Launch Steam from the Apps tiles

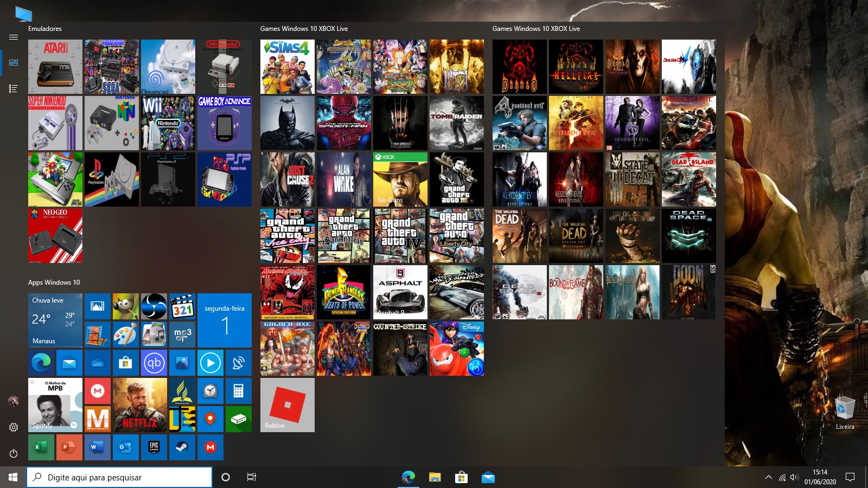click(182, 447)
